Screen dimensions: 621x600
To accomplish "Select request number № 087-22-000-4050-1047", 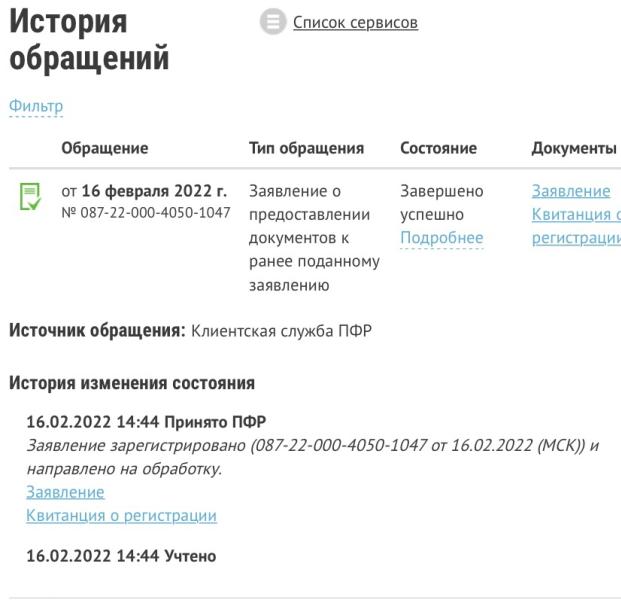I will point(146,213).
